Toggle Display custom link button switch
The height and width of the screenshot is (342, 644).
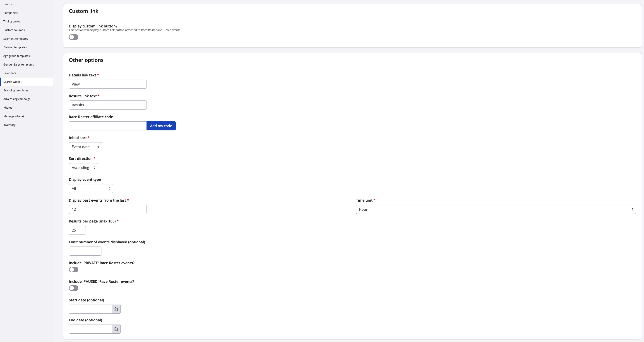coord(74,37)
